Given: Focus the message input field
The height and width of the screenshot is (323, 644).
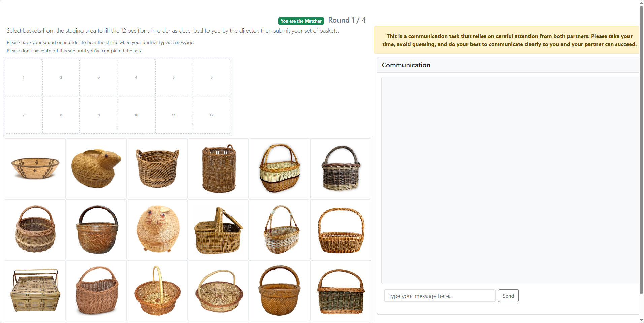Looking at the screenshot, I should [x=440, y=296].
